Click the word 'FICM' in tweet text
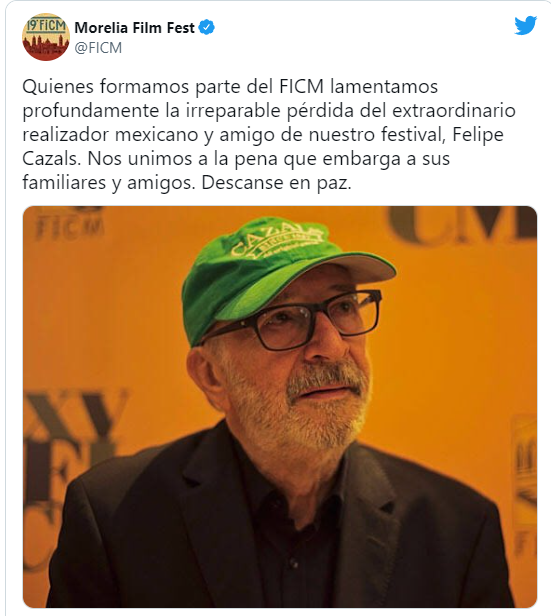The image size is (551, 616). pyautogui.click(x=302, y=86)
